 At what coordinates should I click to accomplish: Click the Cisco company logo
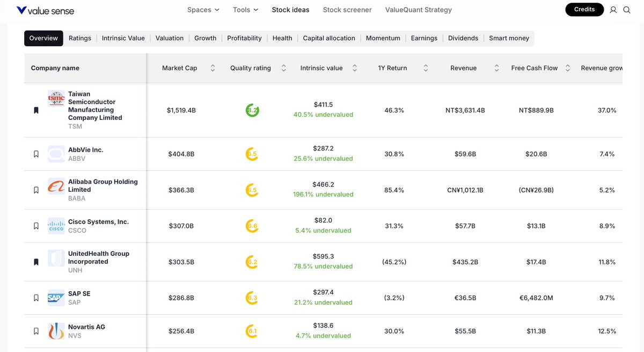[56, 226]
